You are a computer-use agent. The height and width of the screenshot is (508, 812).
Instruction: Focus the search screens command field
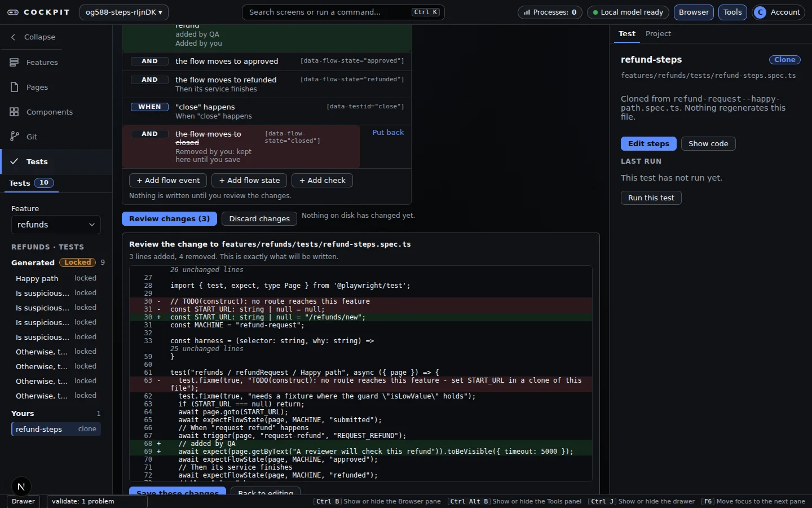343,12
